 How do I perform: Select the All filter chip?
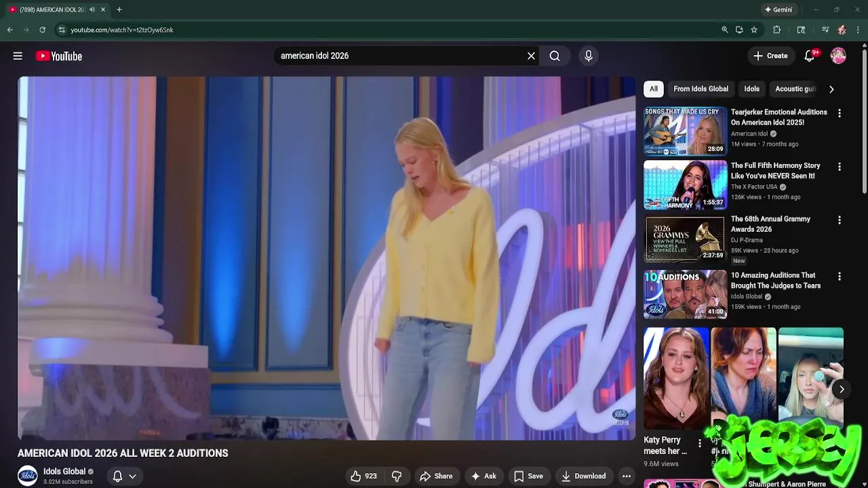click(x=653, y=89)
